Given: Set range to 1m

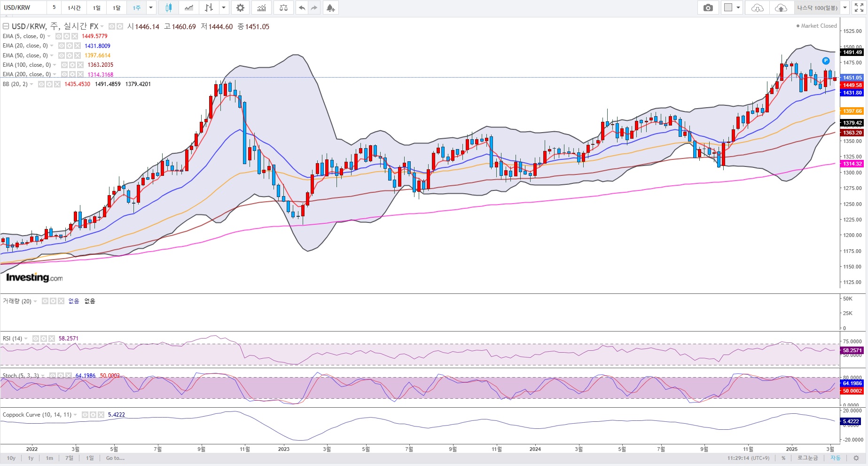Looking at the screenshot, I should click(49, 458).
